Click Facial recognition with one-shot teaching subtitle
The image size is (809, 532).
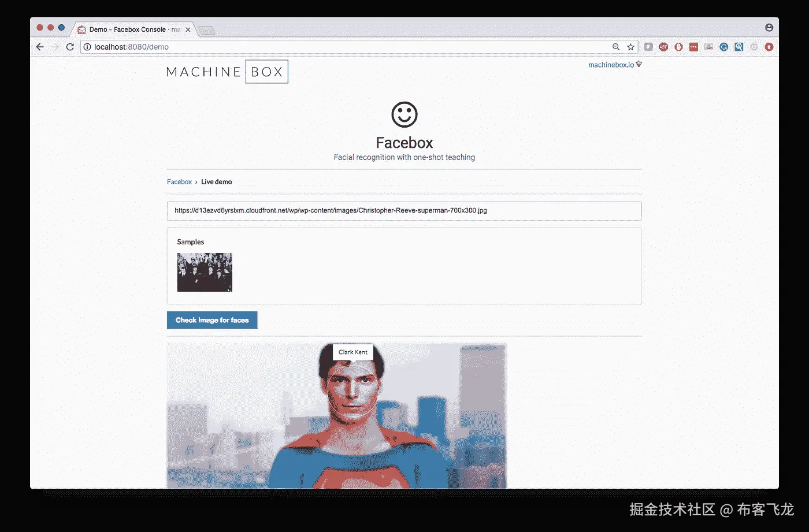click(x=404, y=157)
